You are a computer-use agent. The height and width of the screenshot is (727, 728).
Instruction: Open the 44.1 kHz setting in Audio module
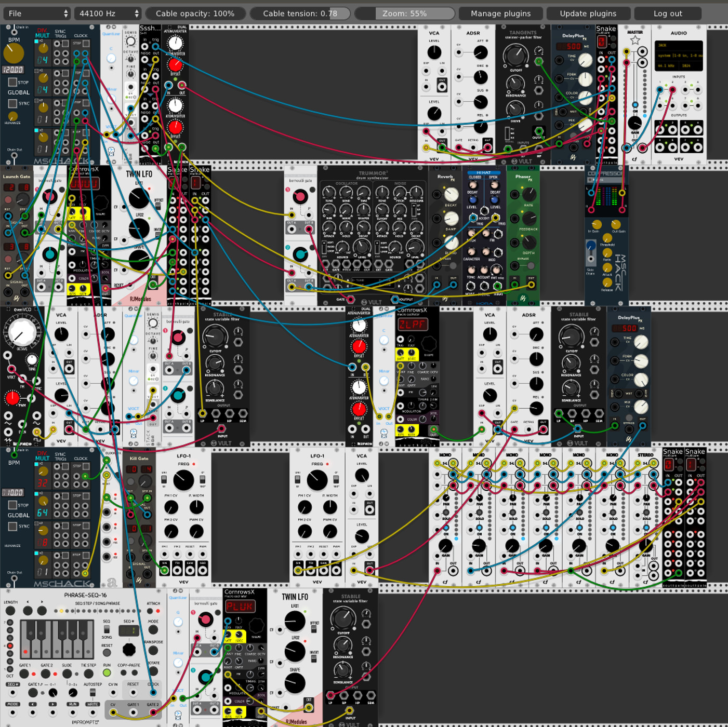point(666,66)
